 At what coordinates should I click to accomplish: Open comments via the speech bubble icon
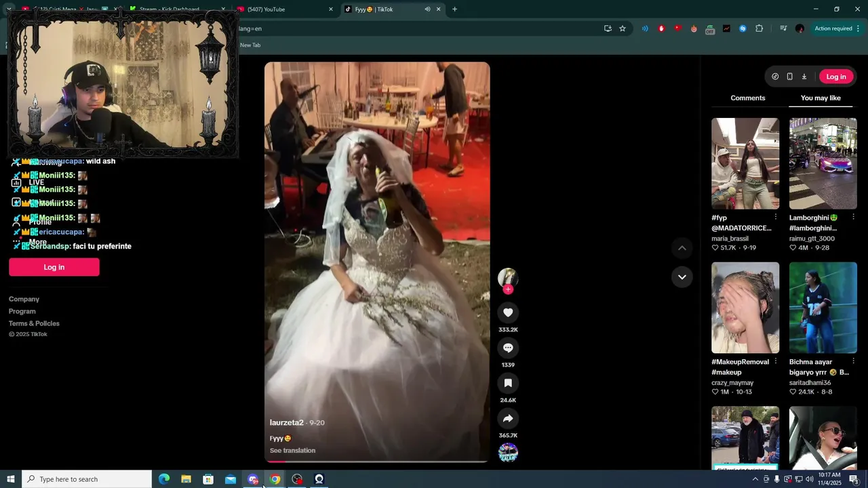pyautogui.click(x=508, y=348)
